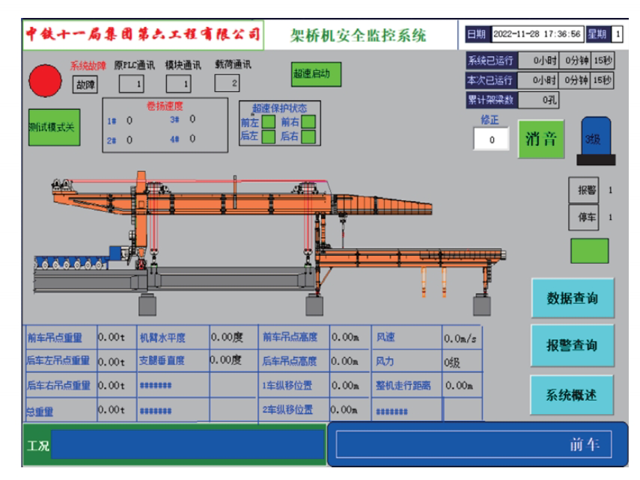This screenshot has width=640, height=480.
Task: Click the blue 3级 alarm beacon light
Action: (593, 141)
